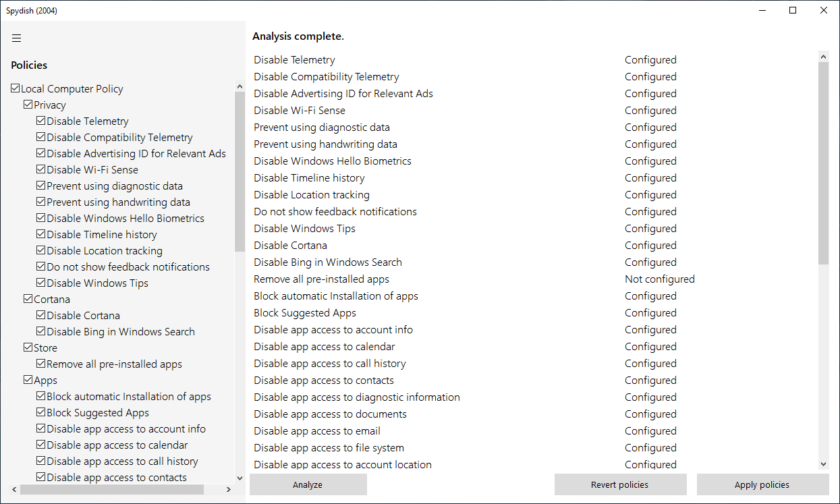Uncheck Disable app access to contacts checkbox
840x504 pixels.
point(41,477)
